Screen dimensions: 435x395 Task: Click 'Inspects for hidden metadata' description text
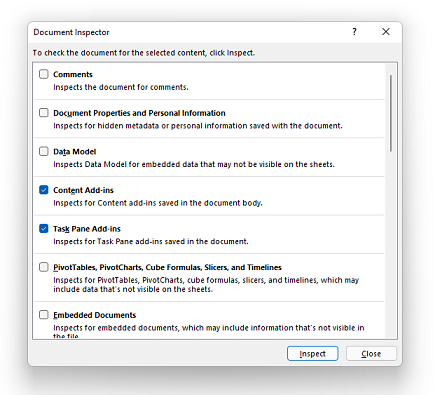pos(198,126)
